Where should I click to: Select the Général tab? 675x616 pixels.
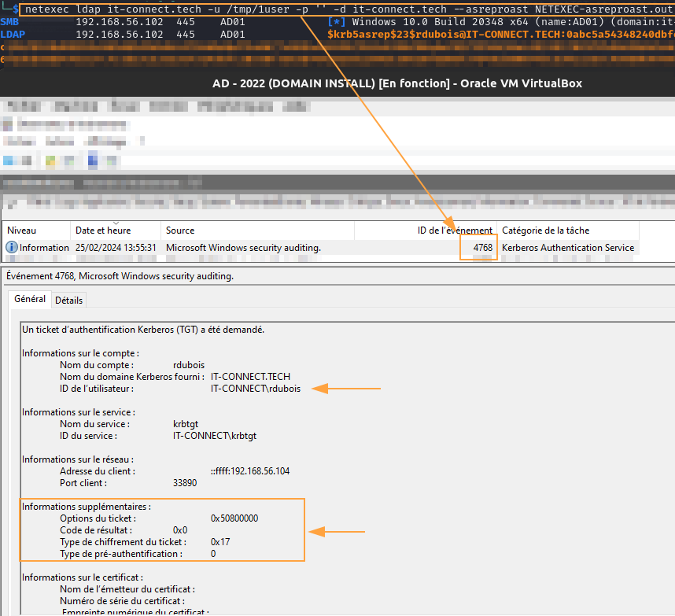pyautogui.click(x=29, y=299)
